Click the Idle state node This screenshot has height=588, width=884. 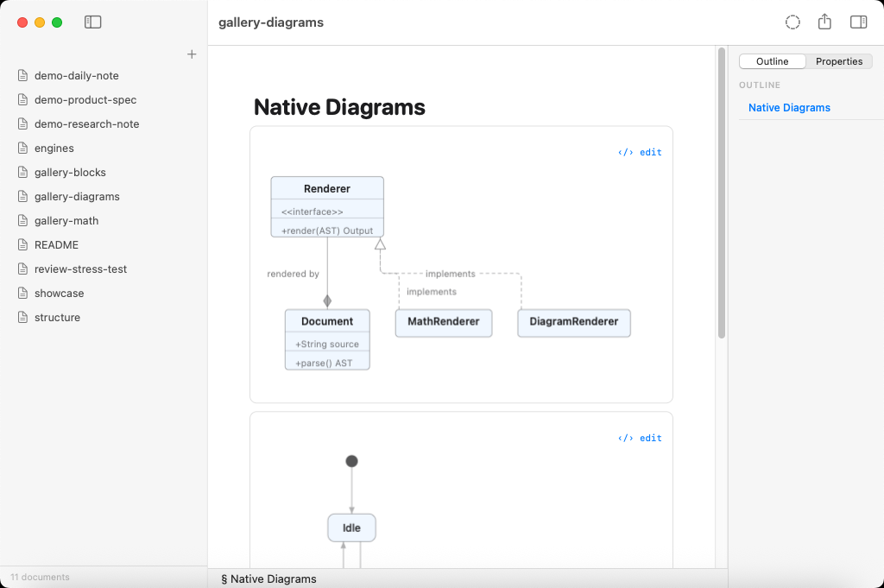[352, 528]
